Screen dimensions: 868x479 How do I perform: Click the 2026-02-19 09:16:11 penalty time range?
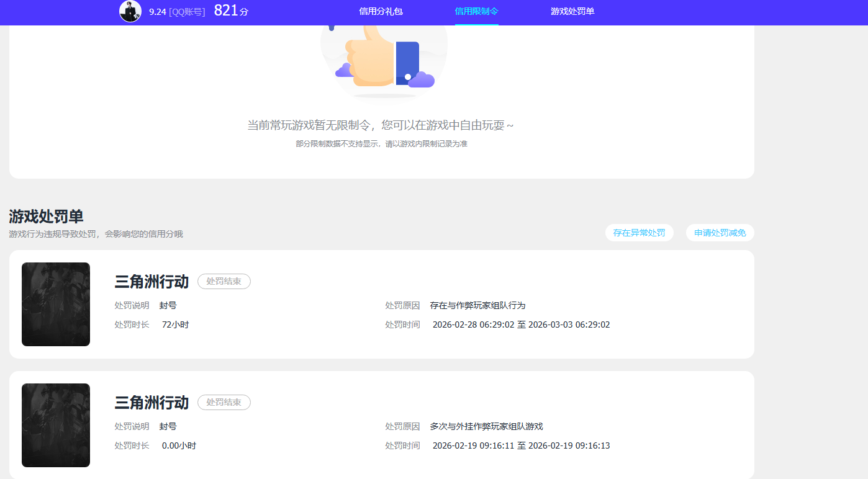coord(522,445)
